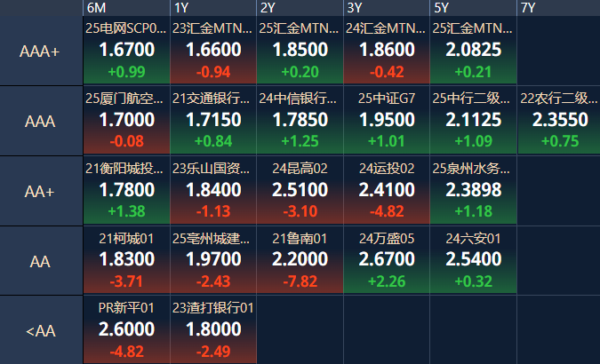Open the 21衡阳城投 cell at 1.7800
Image resolution: width=600 pixels, height=364 pixels.
click(x=126, y=190)
